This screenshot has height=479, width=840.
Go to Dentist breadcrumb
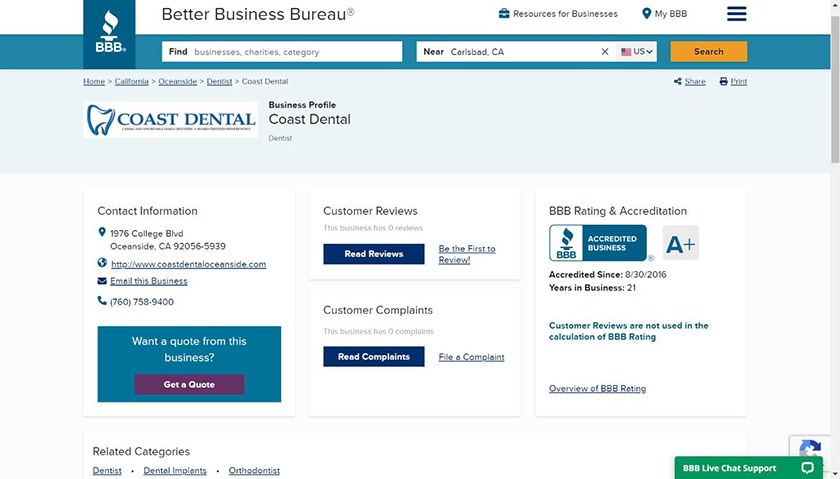(219, 81)
